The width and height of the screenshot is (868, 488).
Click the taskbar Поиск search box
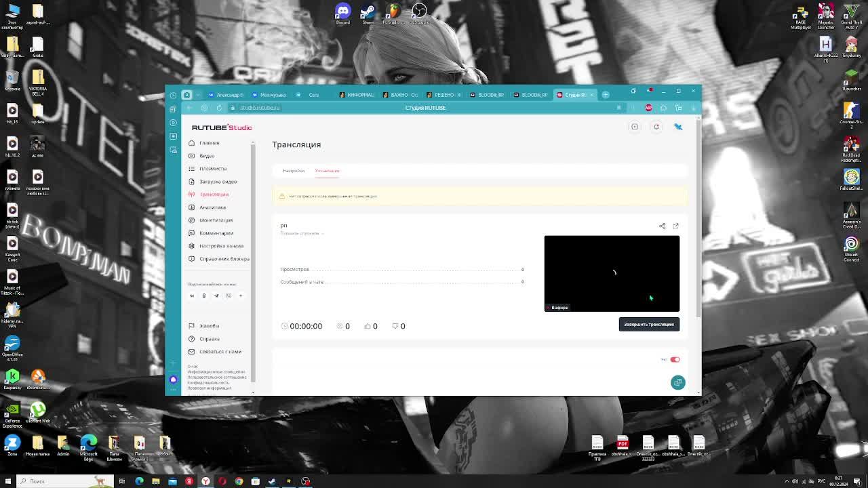click(x=66, y=481)
